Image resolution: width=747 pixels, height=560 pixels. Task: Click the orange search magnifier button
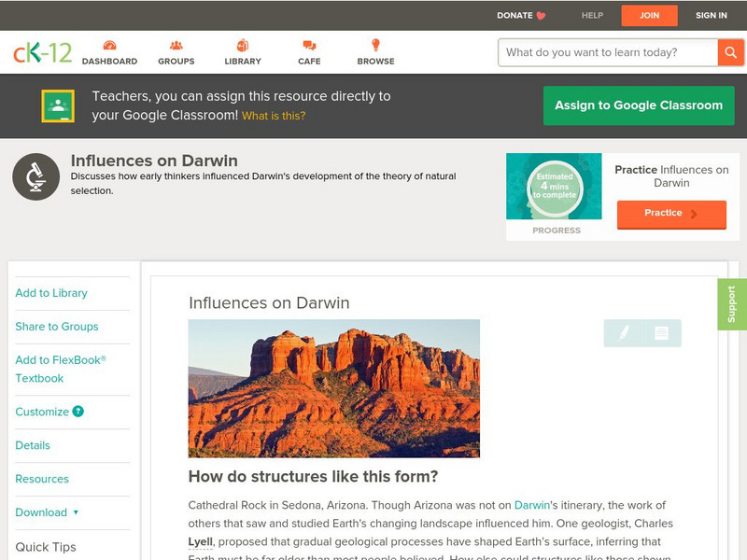coord(730,52)
